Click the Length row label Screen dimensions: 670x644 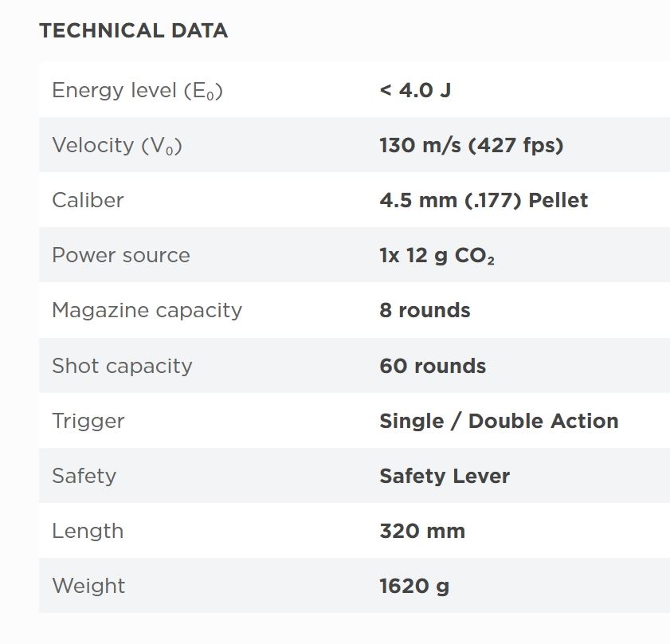88,531
